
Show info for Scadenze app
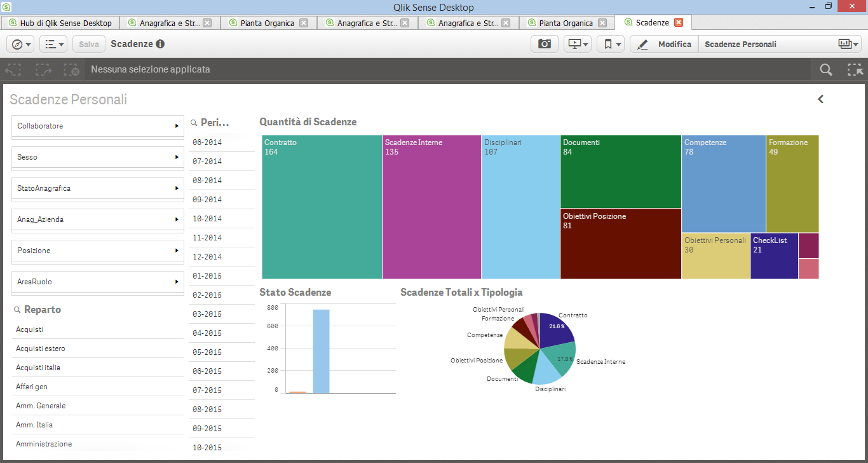pyautogui.click(x=160, y=44)
